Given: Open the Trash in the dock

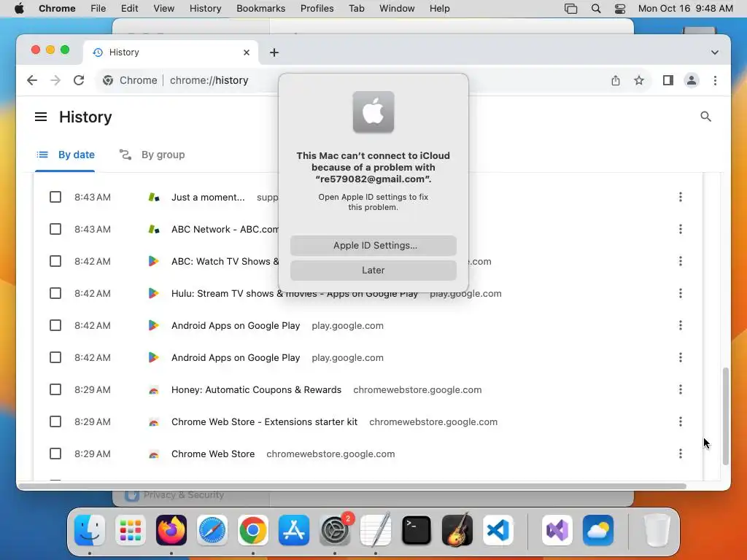Looking at the screenshot, I should [657, 530].
